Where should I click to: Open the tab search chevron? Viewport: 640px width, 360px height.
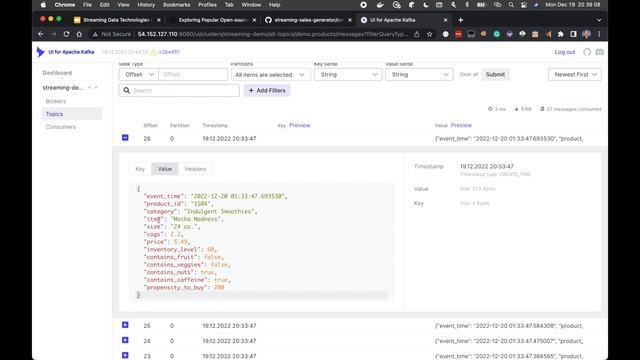[x=599, y=20]
